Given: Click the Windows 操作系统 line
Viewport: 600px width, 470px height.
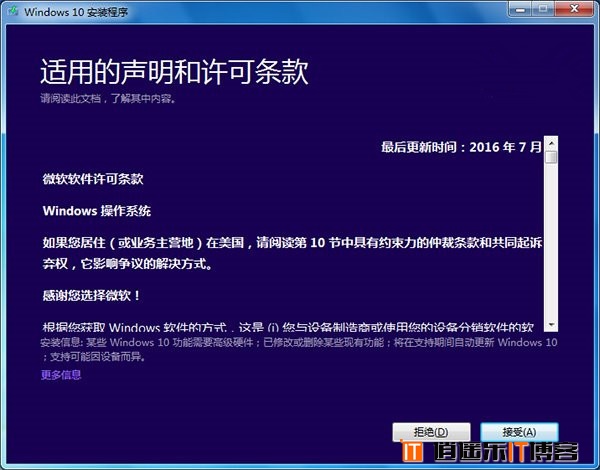Looking at the screenshot, I should 97,211.
